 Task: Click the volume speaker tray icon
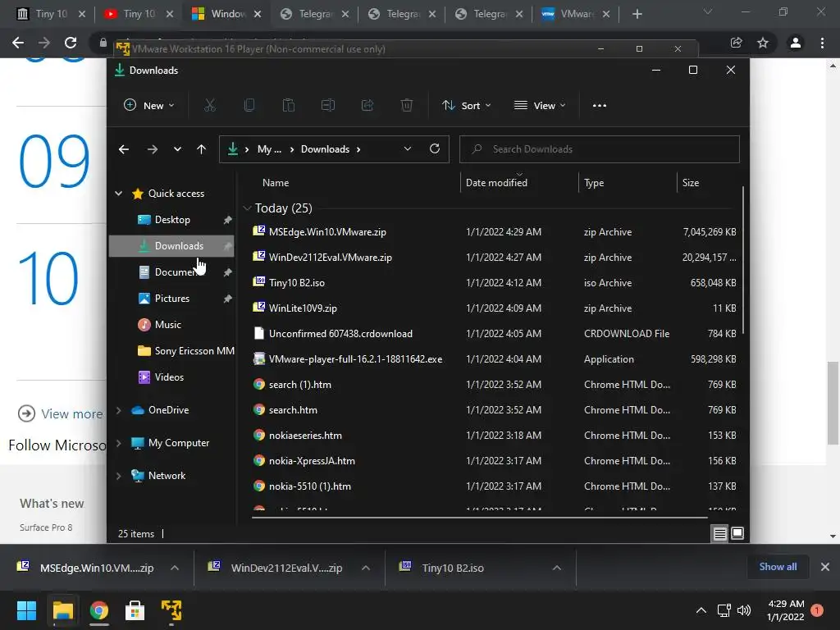tap(744, 610)
